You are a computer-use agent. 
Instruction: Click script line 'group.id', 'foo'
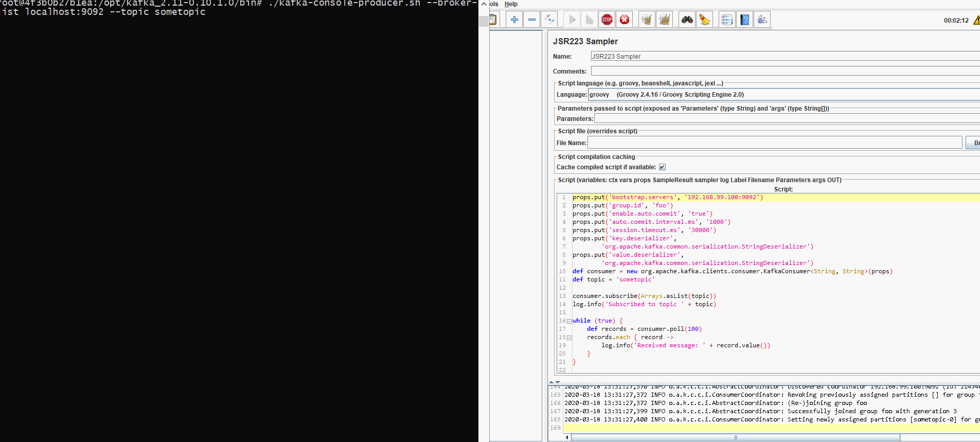622,205
